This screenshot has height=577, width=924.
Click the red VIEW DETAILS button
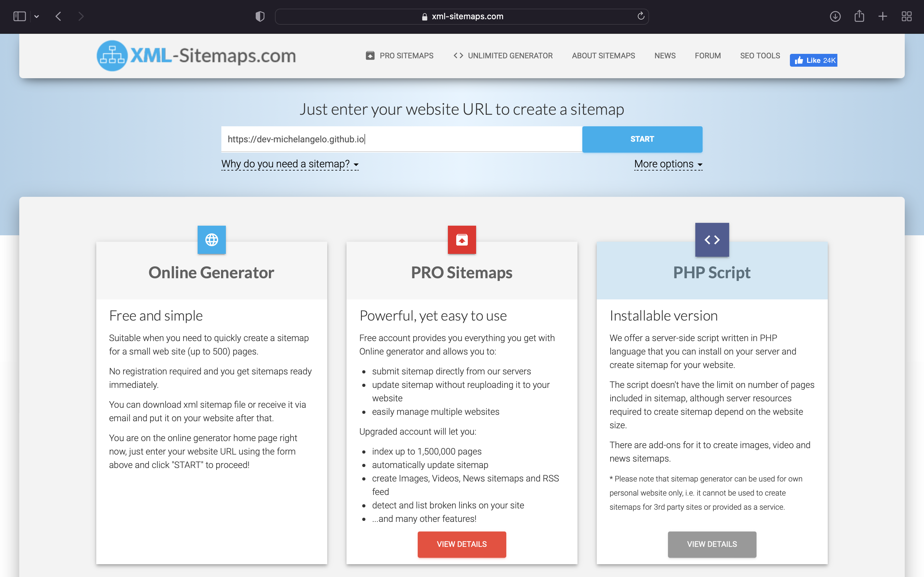tap(462, 544)
